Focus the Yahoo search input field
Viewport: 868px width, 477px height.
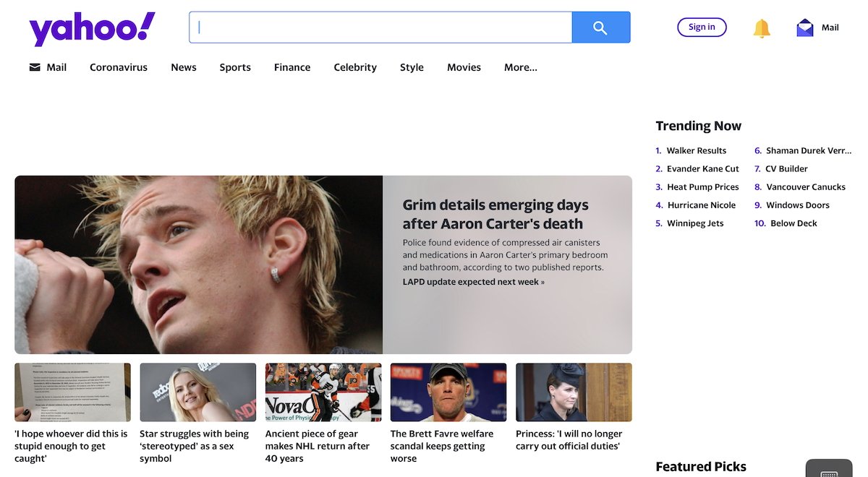pos(380,27)
